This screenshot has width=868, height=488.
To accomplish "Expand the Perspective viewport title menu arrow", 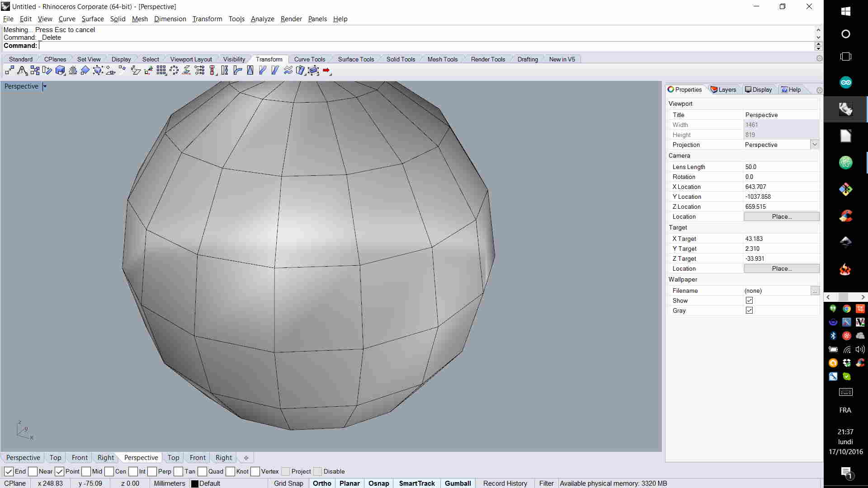I will (44, 86).
